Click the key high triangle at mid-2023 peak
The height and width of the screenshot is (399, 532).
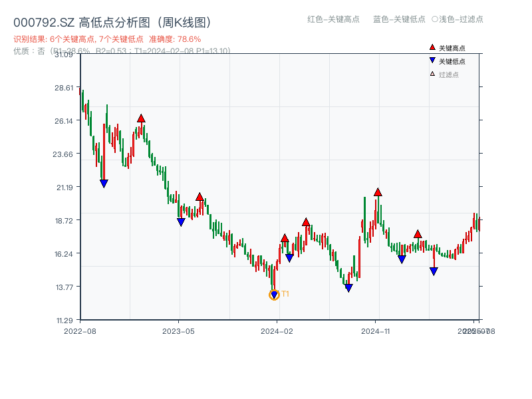click(x=199, y=197)
